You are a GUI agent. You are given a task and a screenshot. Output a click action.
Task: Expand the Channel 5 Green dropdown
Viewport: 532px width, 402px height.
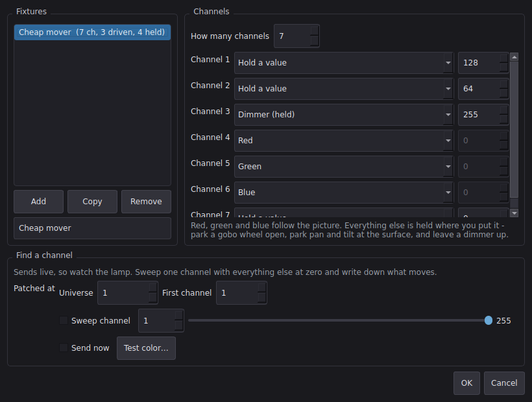(x=344, y=167)
